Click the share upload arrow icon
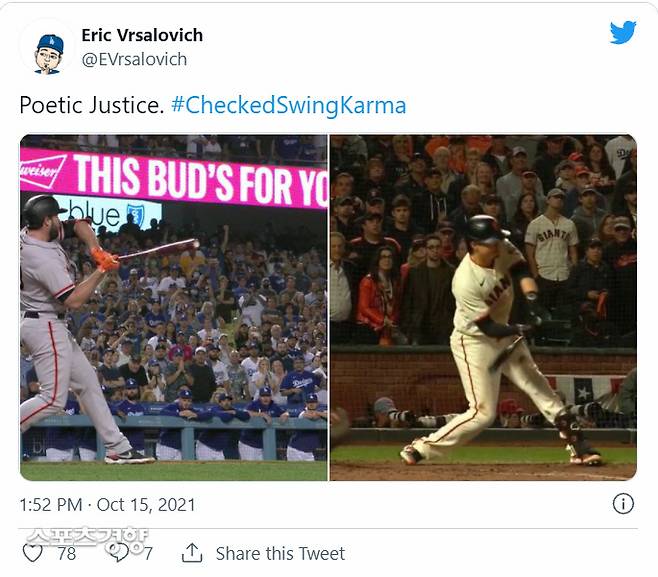The image size is (658, 577). pos(192,553)
